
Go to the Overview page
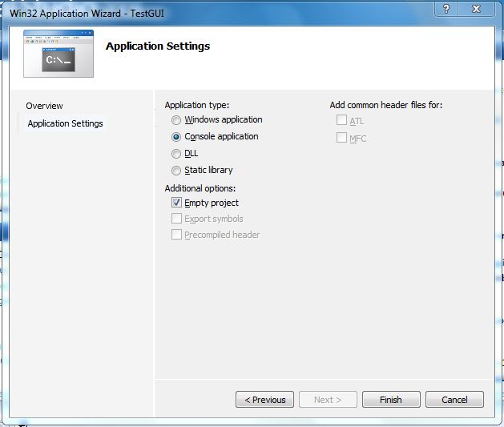click(x=44, y=106)
